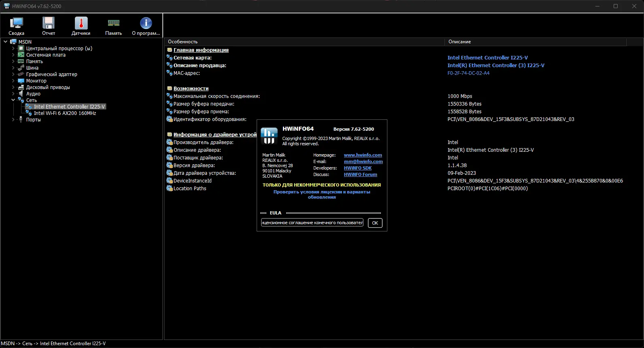
Task: Click the Графический адаптер card icon
Action: (x=21, y=74)
